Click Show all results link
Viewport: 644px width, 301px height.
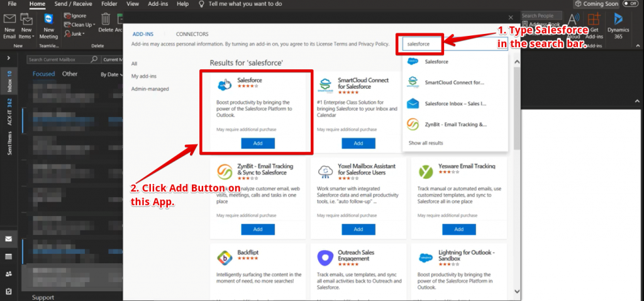426,143
